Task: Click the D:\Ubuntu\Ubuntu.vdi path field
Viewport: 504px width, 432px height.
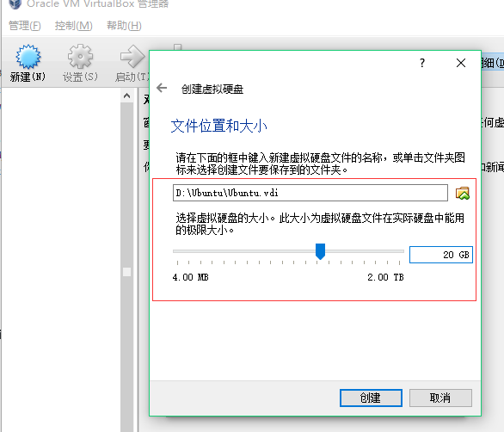Action: pyautogui.click(x=310, y=193)
